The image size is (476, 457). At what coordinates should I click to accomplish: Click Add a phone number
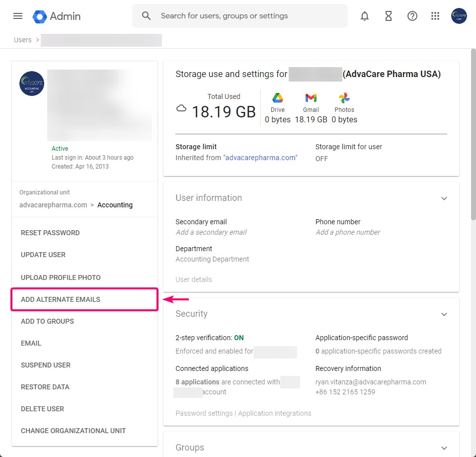[348, 232]
